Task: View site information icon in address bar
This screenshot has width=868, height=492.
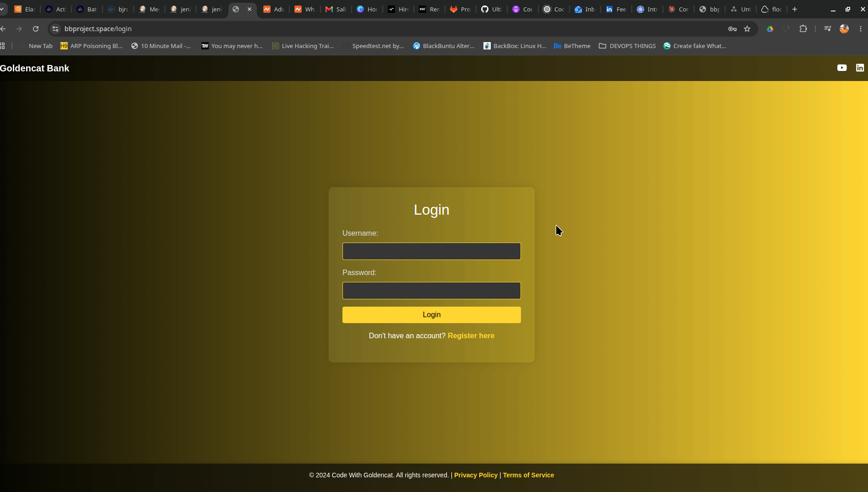Action: [x=55, y=29]
